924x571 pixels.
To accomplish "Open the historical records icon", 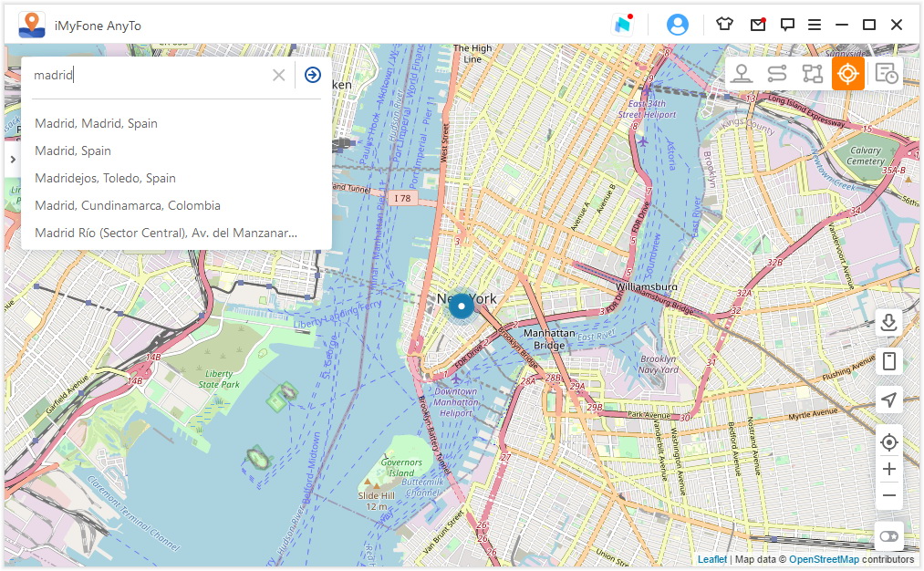I will pos(885,74).
